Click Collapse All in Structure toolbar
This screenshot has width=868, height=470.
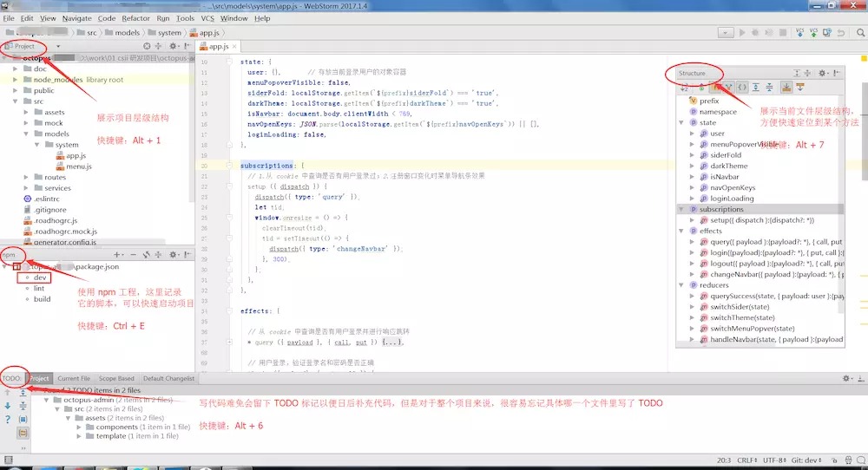pos(769,88)
